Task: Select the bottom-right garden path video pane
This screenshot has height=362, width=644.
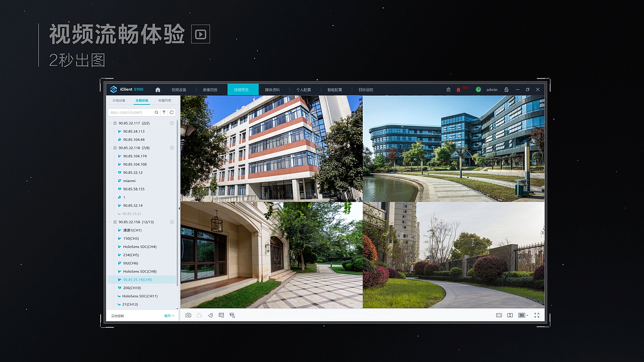Action: (x=453, y=255)
